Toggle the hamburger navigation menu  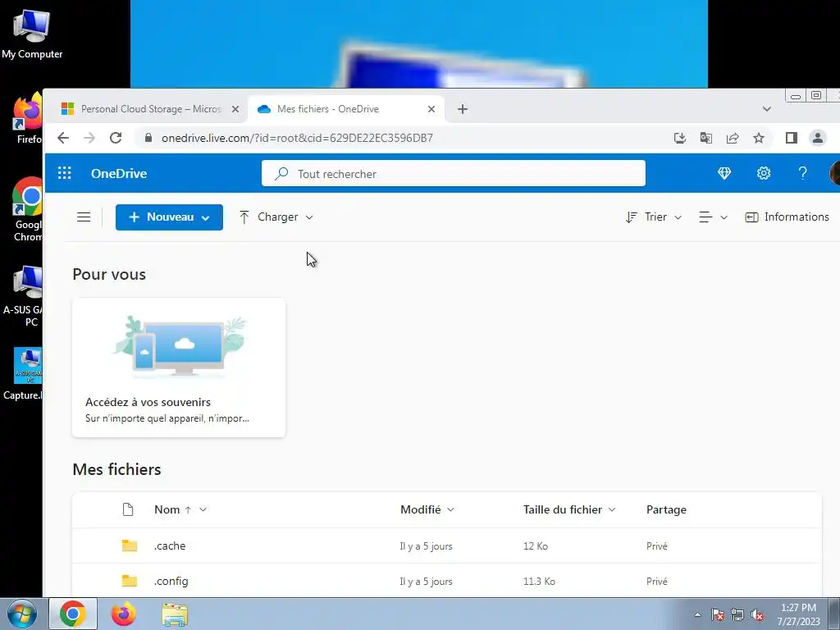tap(84, 217)
